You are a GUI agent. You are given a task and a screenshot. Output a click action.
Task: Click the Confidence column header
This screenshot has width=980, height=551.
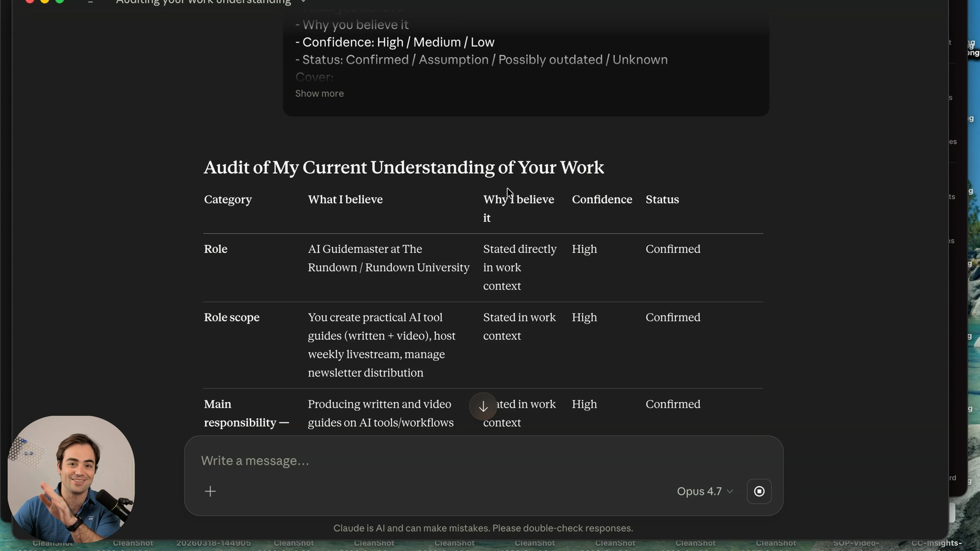602,199
